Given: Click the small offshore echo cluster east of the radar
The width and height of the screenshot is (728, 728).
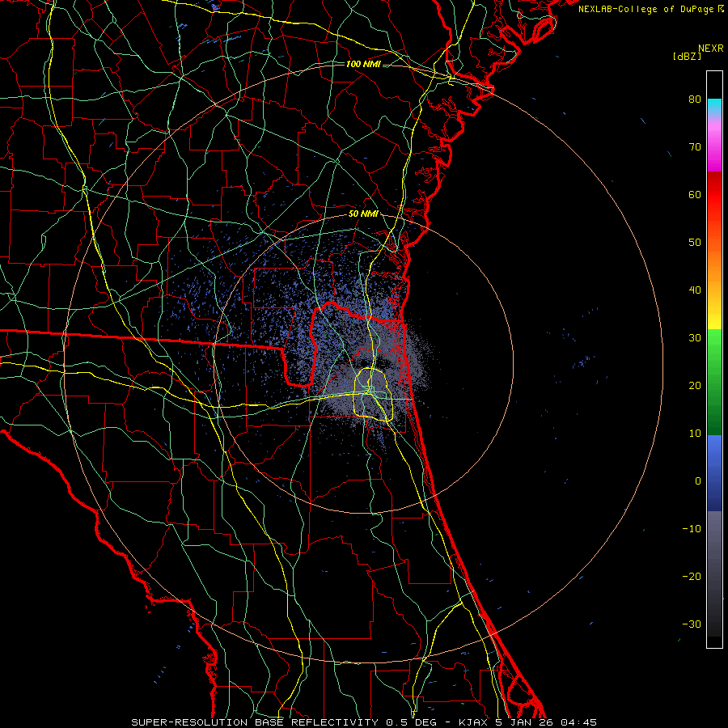Looking at the screenshot, I should (584, 362).
